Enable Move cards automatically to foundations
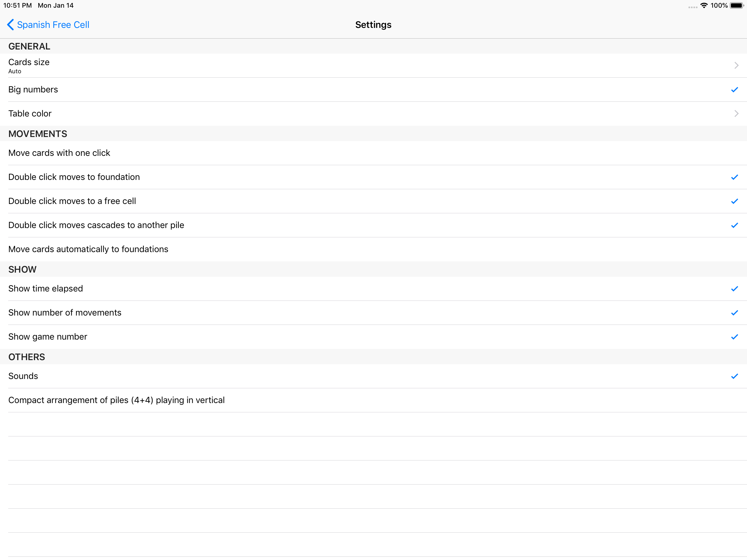 click(x=88, y=249)
